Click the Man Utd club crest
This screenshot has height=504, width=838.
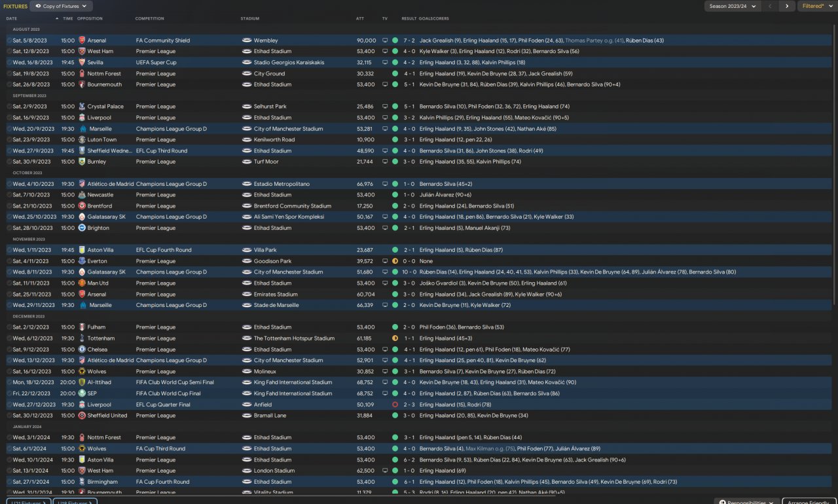[82, 283]
